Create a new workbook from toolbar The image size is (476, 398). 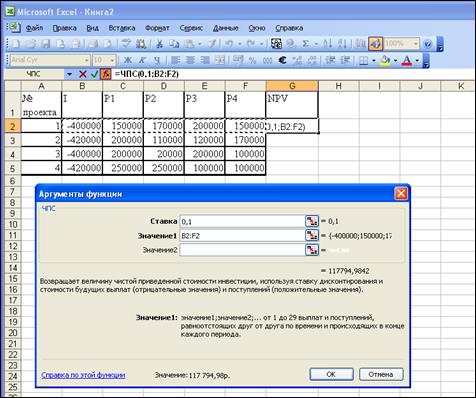click(x=16, y=44)
